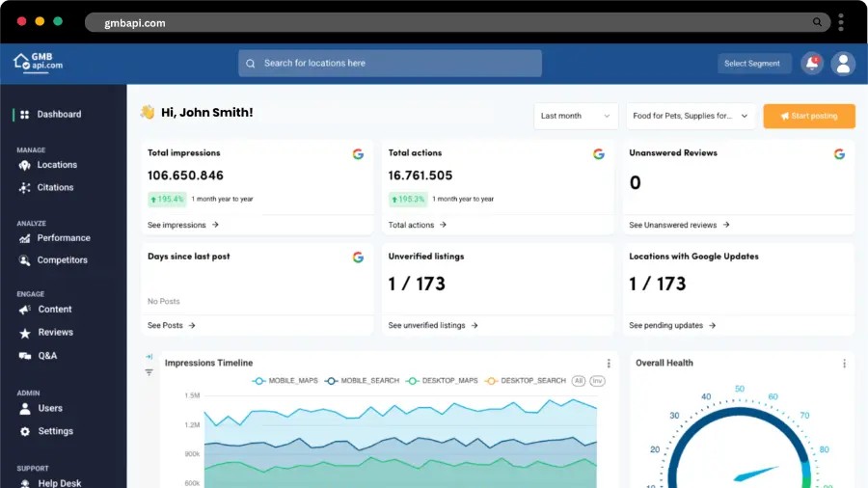868x488 pixels.
Task: Open Settings from the sidebar
Action: click(x=55, y=431)
